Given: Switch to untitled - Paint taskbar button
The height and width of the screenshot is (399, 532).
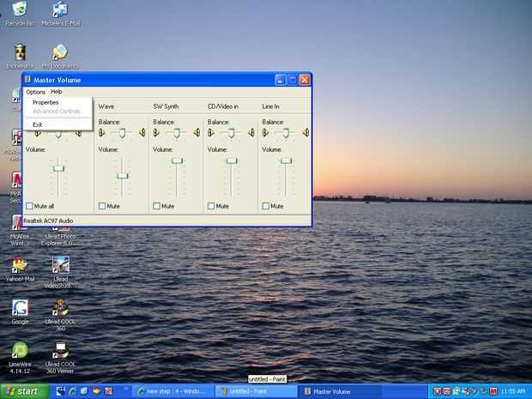Looking at the screenshot, I should point(255,391).
